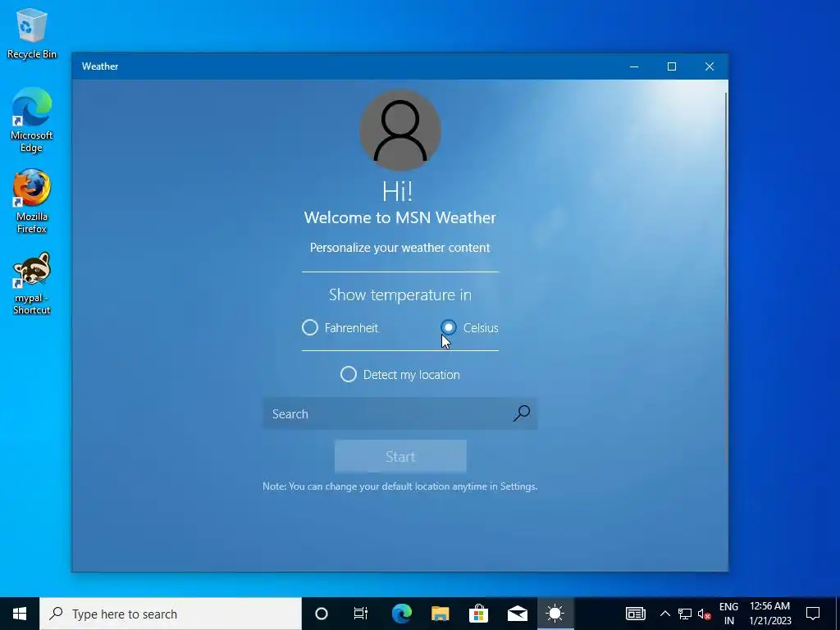Click the Show temperature in label
The height and width of the screenshot is (630, 840).
(x=400, y=294)
